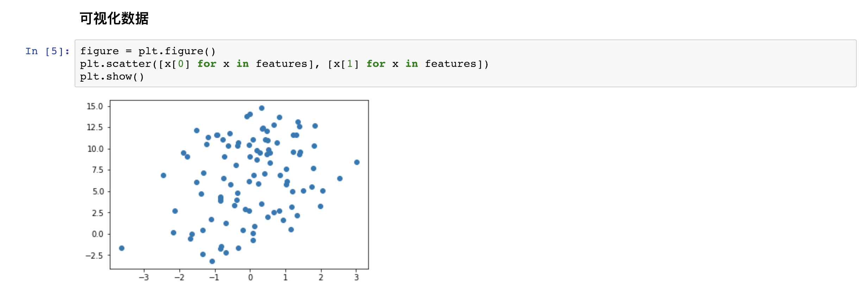The width and height of the screenshot is (868, 307).
Task: Click the first 'features' word in the code
Action: [x=282, y=64]
